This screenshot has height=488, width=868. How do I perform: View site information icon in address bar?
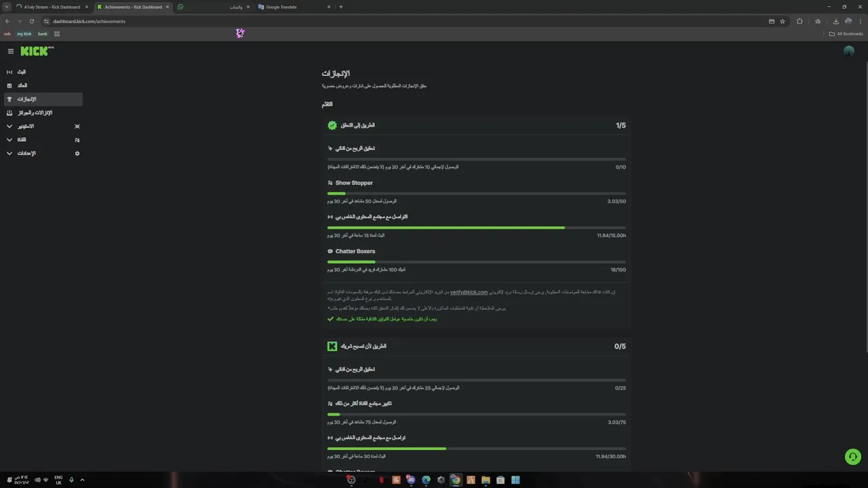point(46,21)
